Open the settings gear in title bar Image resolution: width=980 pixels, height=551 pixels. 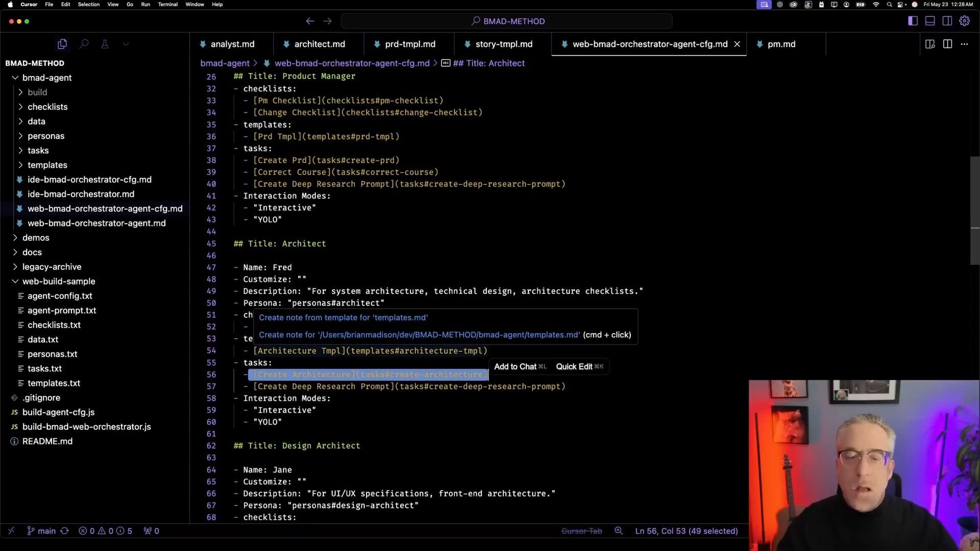point(964,21)
